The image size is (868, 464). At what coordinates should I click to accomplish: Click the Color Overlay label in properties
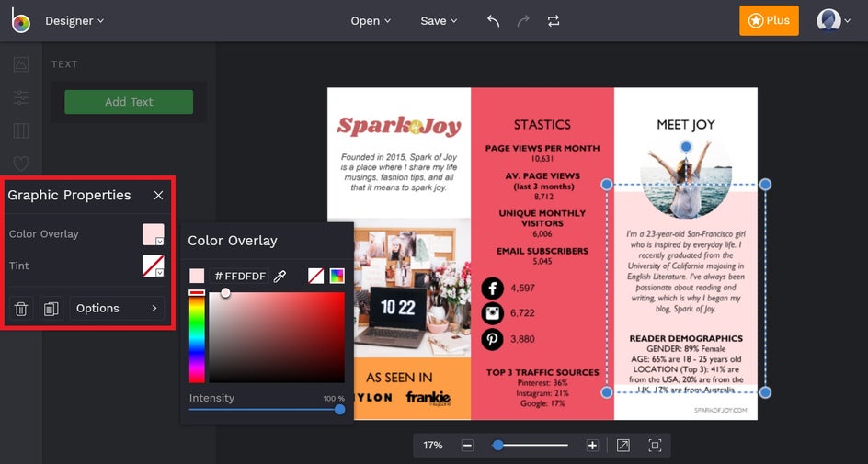(44, 234)
